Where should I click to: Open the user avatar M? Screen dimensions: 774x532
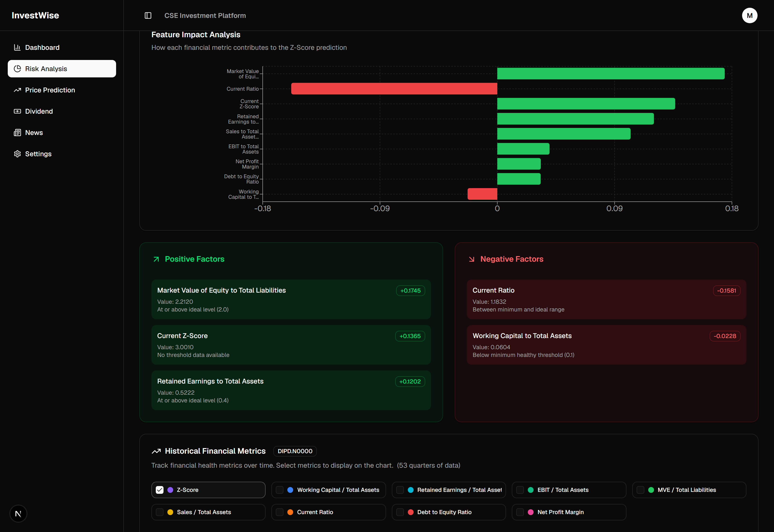point(749,15)
